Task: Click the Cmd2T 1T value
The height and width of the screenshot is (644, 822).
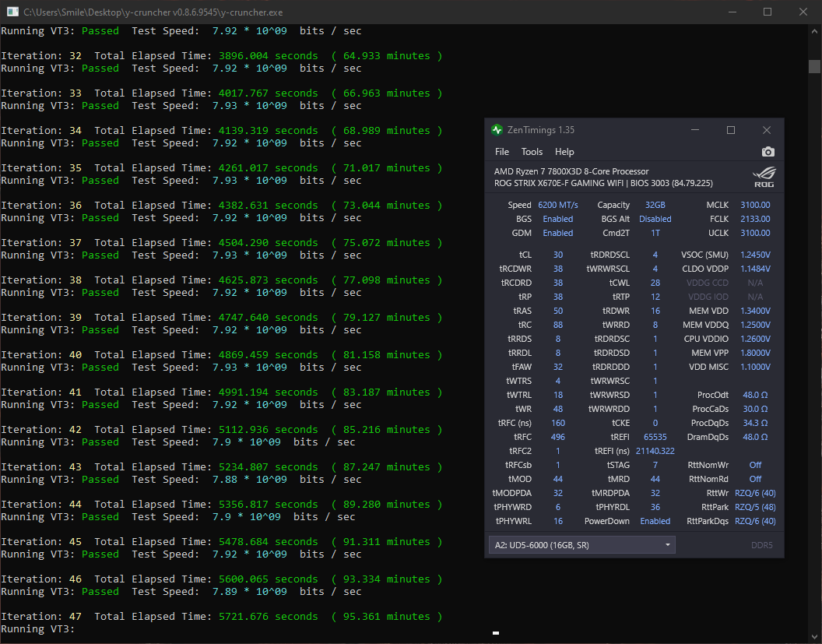Action: pos(655,233)
